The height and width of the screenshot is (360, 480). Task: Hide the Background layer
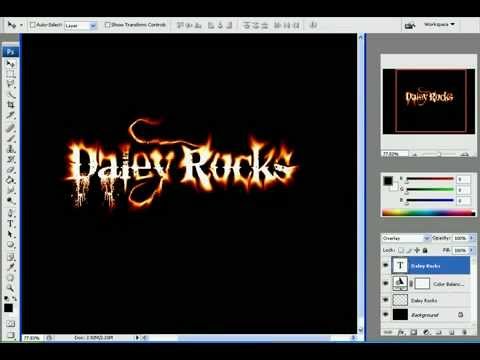[x=386, y=314]
